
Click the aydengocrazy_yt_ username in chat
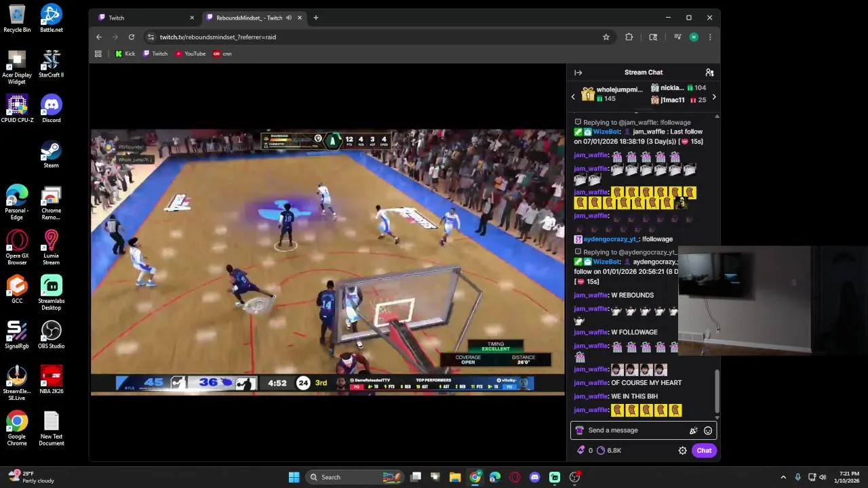pos(610,239)
